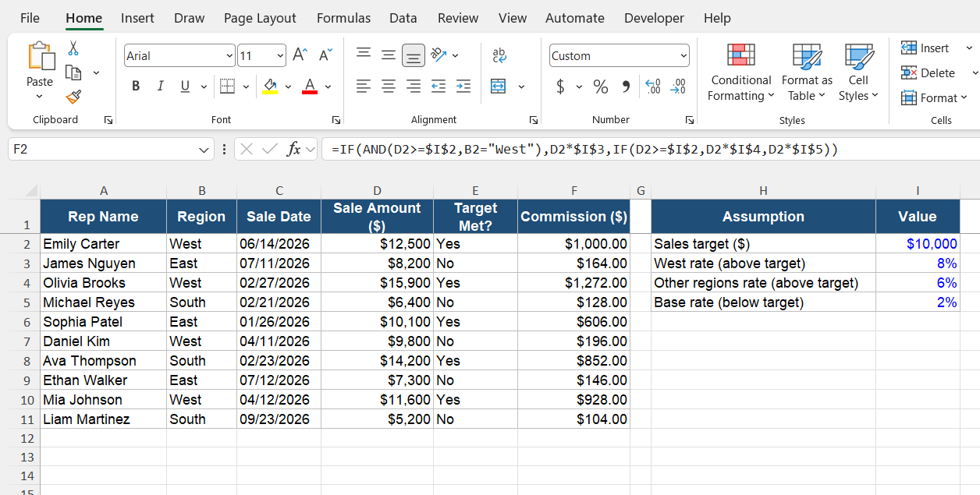The image size is (980, 495).
Task: Click the Paste clipboard icon
Action: click(x=40, y=56)
